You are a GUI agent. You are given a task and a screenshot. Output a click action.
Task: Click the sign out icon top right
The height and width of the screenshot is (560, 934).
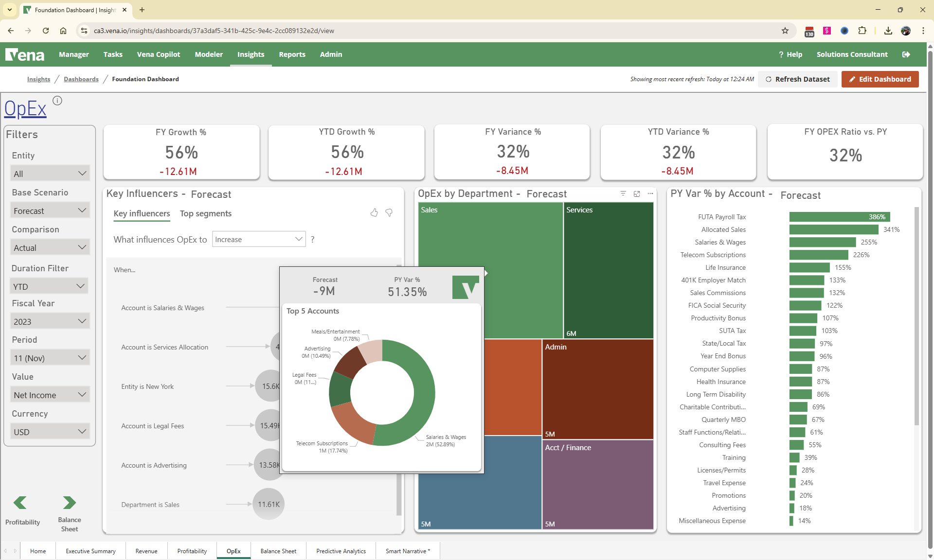point(906,54)
